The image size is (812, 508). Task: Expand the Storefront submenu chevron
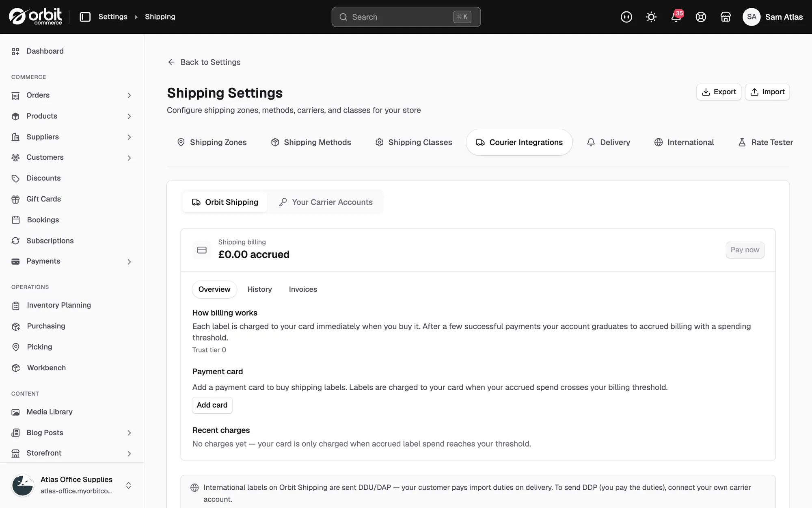coord(129,454)
